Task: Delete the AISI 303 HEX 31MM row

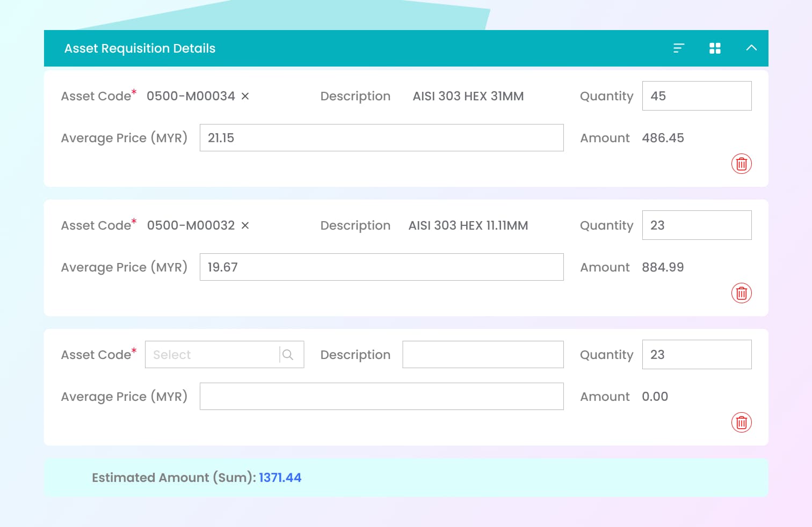Action: pyautogui.click(x=741, y=164)
